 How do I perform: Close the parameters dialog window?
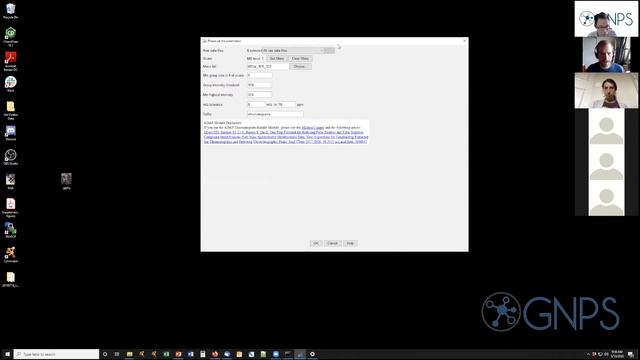(x=464, y=41)
